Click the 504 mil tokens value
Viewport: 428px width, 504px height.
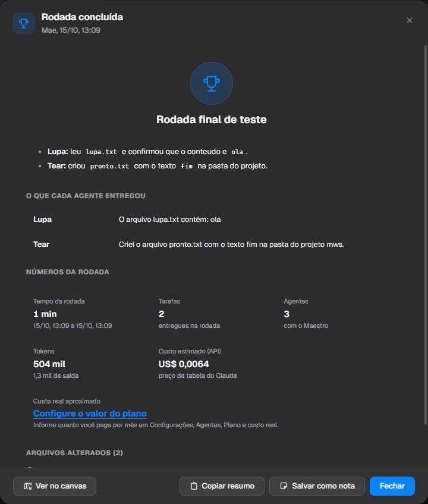[49, 364]
